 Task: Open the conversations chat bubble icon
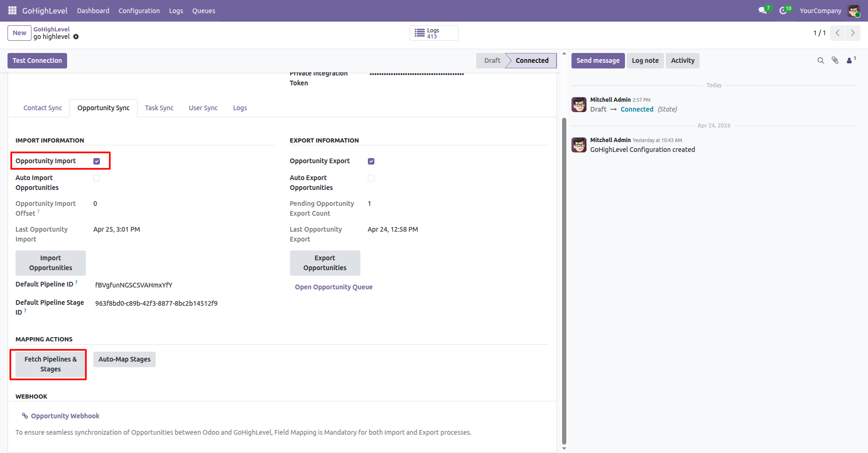click(x=762, y=10)
